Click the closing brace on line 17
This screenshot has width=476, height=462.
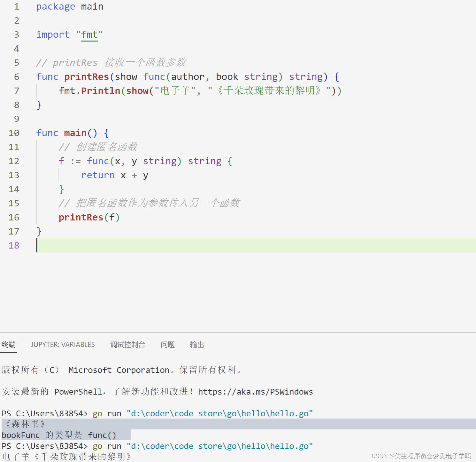point(39,231)
